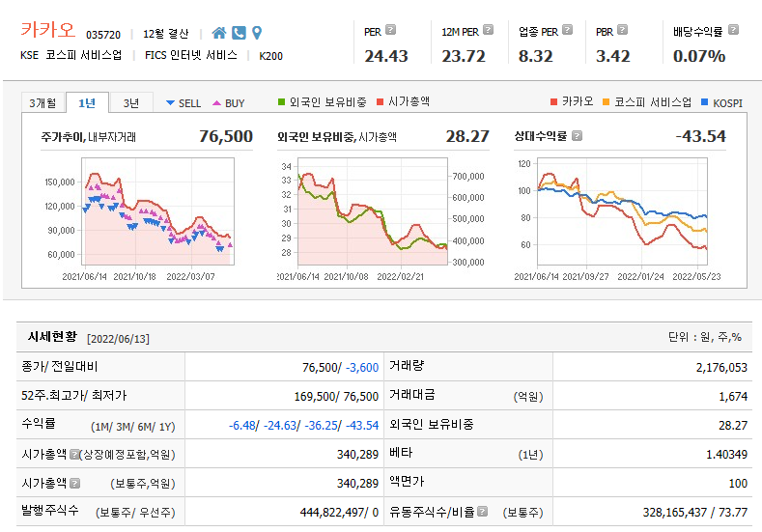Screen dimensions: 762x532
Task: Click the KSE 코스피 서비스업 label
Action: coord(71,55)
